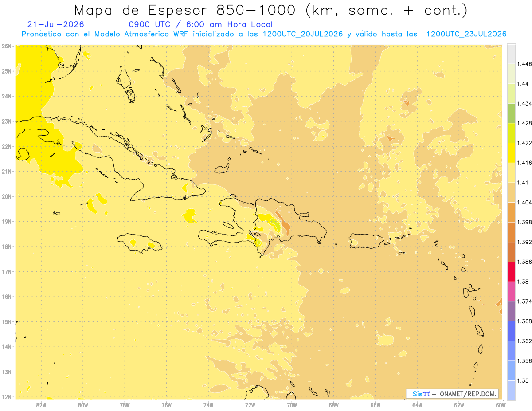This screenshot has width=532, height=411.
Task: Click the colorbar value 1.428
Action: [524, 123]
